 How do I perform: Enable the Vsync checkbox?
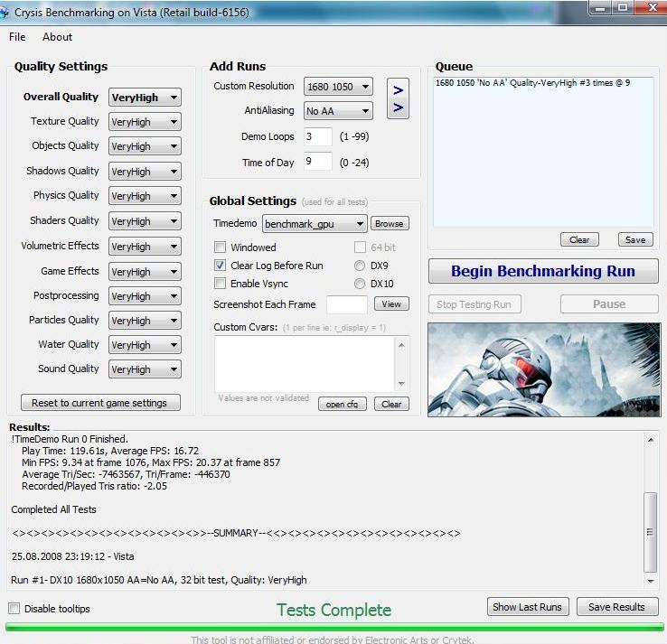tap(220, 283)
